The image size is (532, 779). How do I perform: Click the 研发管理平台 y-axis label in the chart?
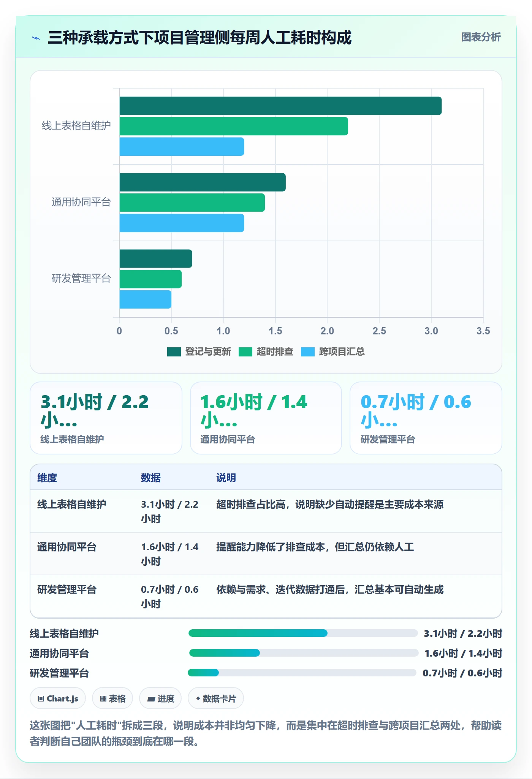coord(81,279)
